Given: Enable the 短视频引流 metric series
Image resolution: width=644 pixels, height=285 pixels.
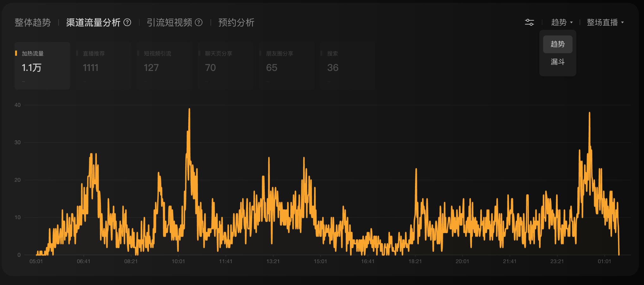Looking at the screenshot, I should point(164,66).
